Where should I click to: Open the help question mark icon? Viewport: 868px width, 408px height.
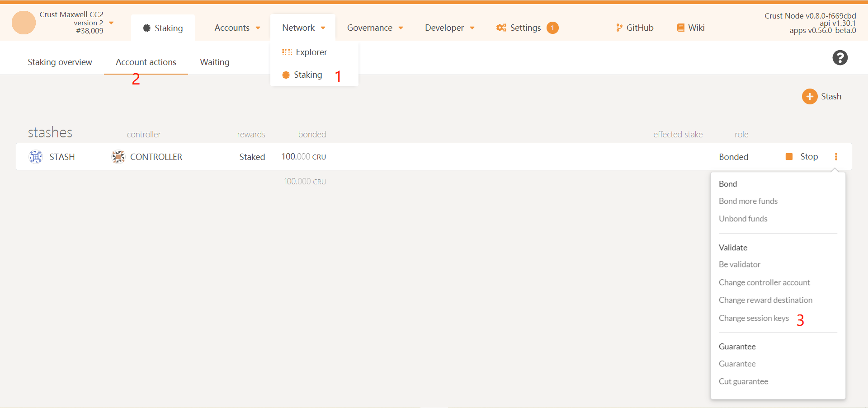point(840,58)
